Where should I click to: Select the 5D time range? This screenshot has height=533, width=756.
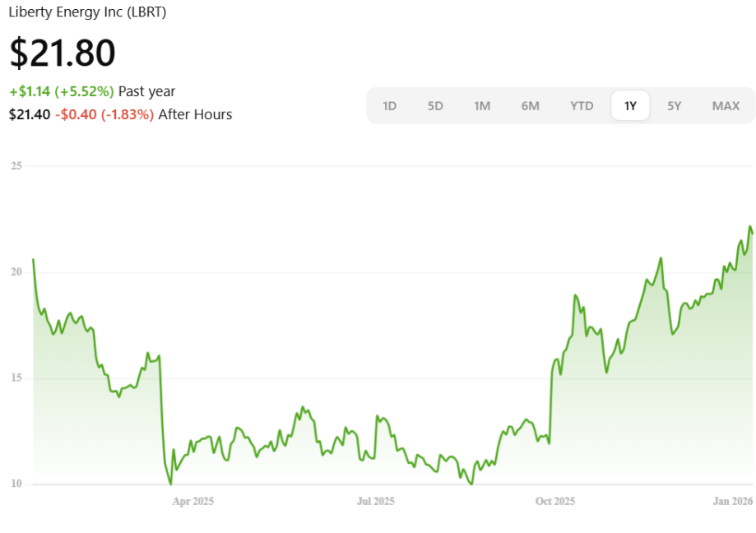(x=435, y=105)
